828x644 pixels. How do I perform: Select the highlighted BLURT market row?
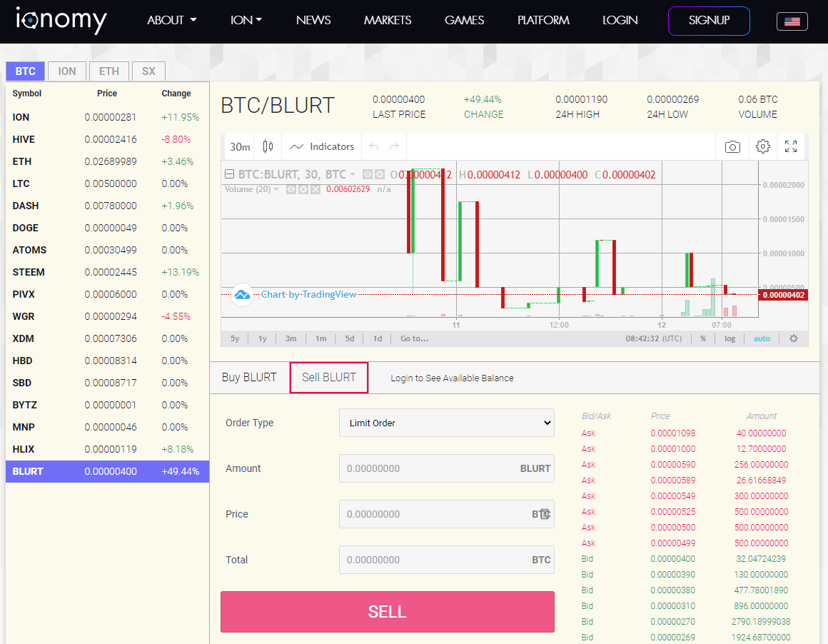click(x=108, y=471)
